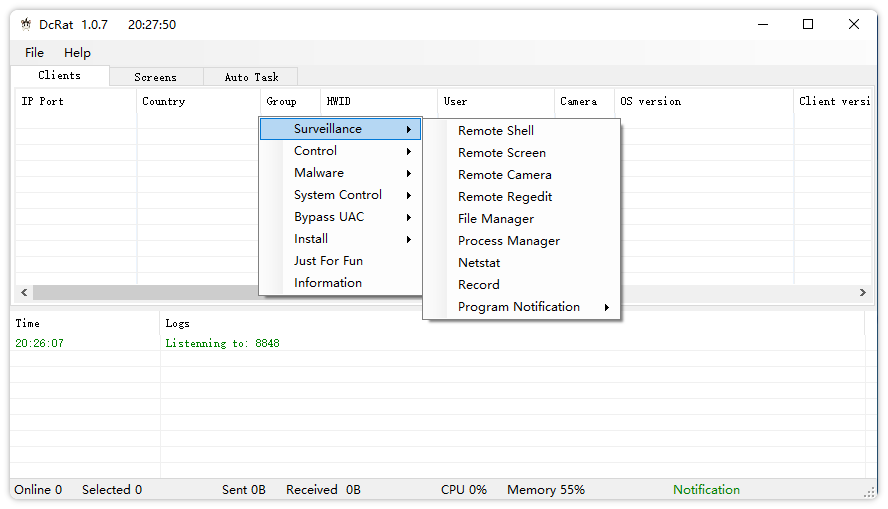Click the green Notification status label
888x509 pixels.
coord(706,490)
